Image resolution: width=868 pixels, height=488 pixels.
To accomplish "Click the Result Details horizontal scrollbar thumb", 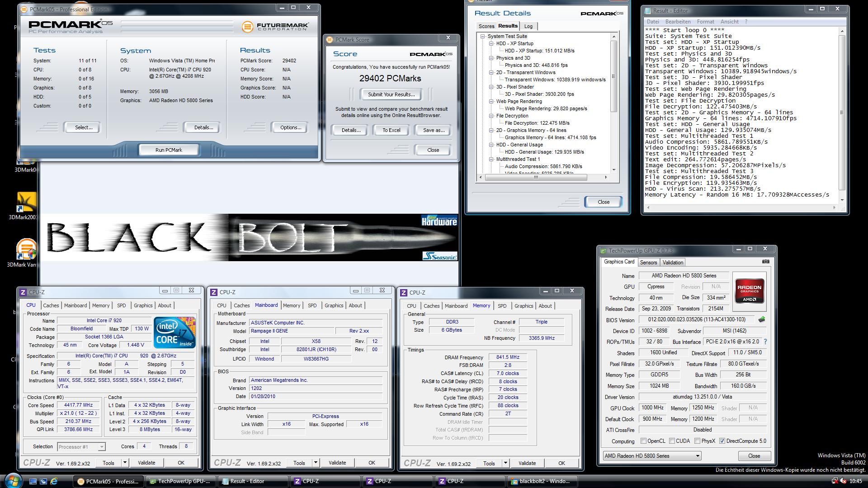I will point(536,178).
